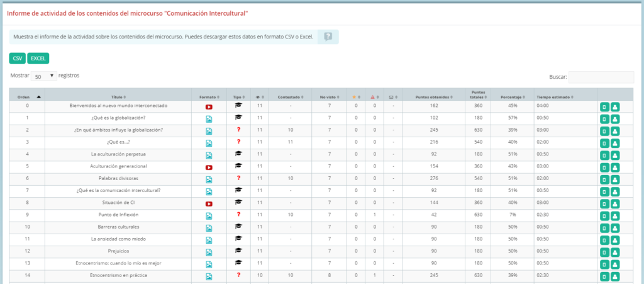Click the 276 points value for Palabras divisoras
The height and width of the screenshot is (284, 644).
click(x=433, y=178)
